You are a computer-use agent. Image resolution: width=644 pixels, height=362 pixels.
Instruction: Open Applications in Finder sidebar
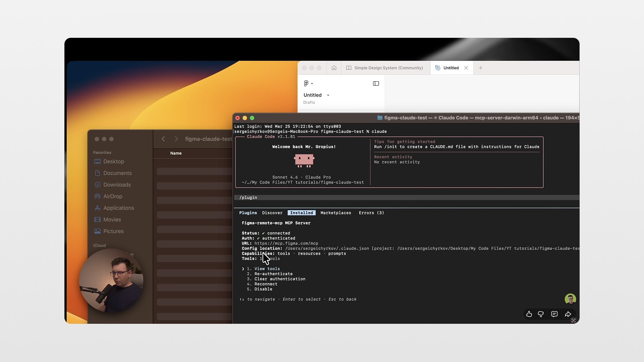click(114, 208)
